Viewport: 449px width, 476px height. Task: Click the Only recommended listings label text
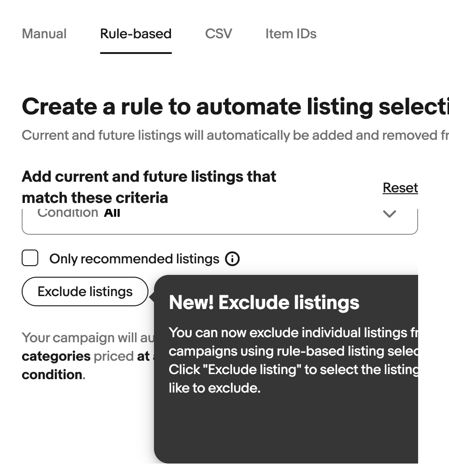(x=135, y=259)
